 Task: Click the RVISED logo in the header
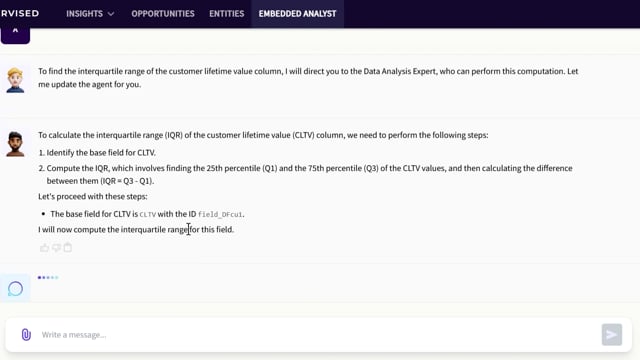tap(20, 13)
